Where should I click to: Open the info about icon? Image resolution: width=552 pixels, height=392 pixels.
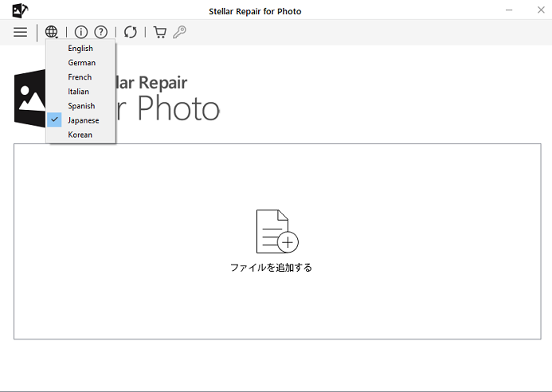pyautogui.click(x=81, y=33)
